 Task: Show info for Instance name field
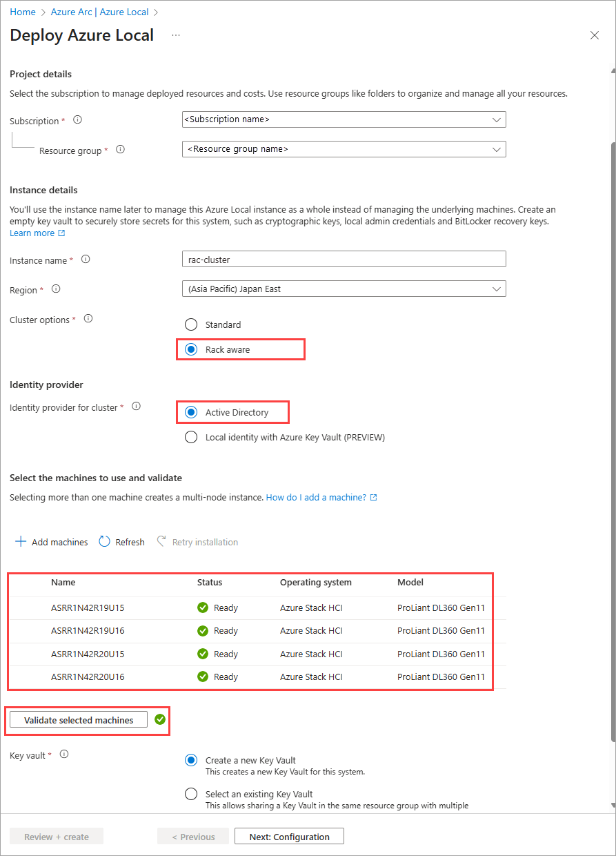coord(86,260)
